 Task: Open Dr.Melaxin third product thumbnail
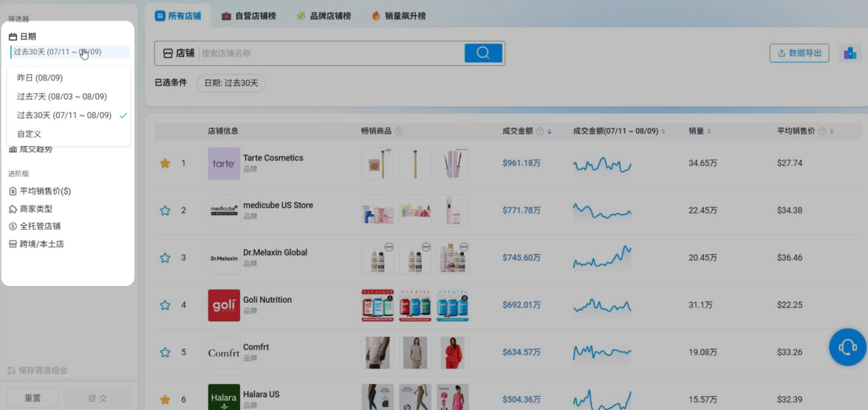452,258
